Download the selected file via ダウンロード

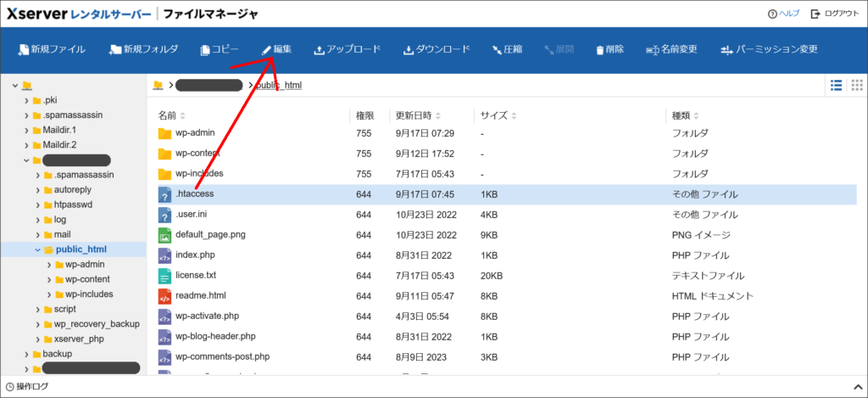pos(436,49)
